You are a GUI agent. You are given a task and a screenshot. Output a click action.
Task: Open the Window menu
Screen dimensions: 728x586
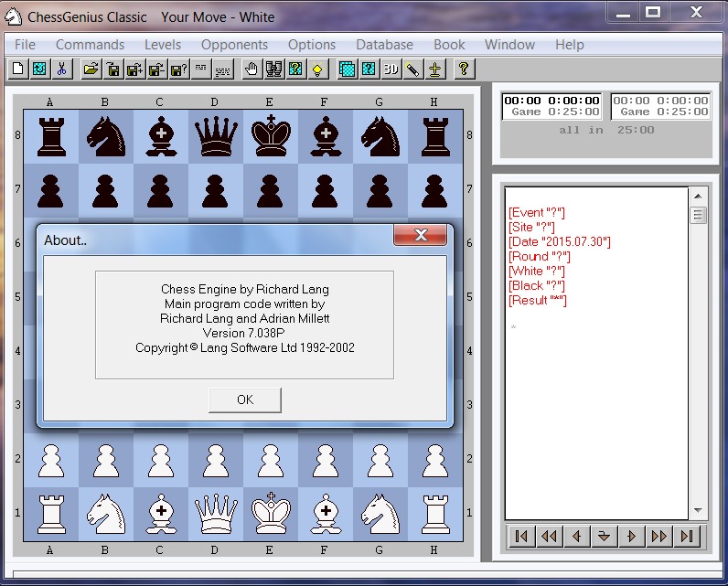pyautogui.click(x=509, y=45)
